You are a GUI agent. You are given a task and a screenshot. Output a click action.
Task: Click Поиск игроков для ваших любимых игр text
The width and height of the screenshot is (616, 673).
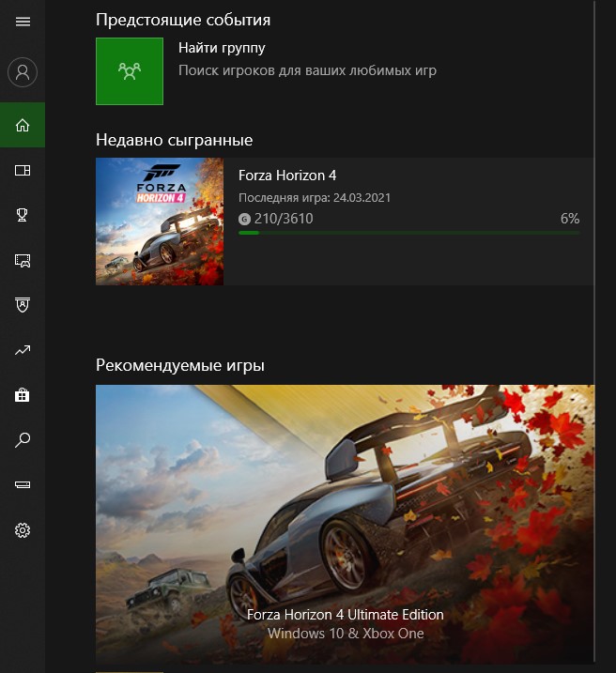307,70
